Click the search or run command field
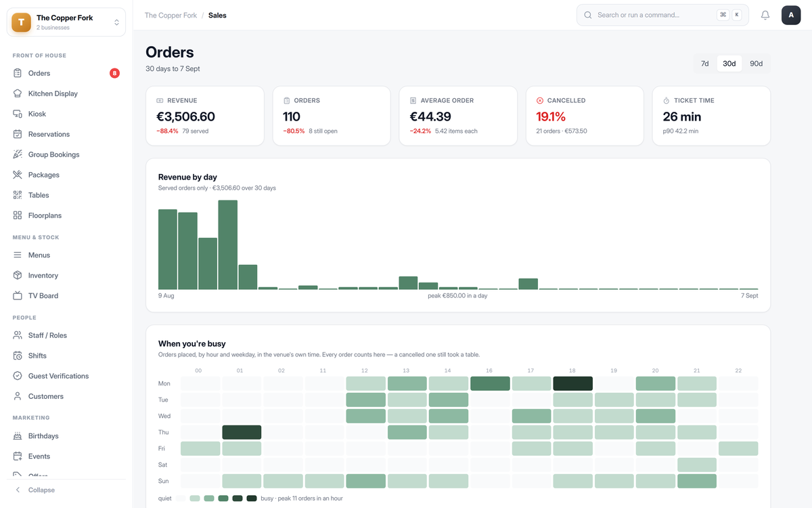This screenshot has width=812, height=508. (x=662, y=15)
